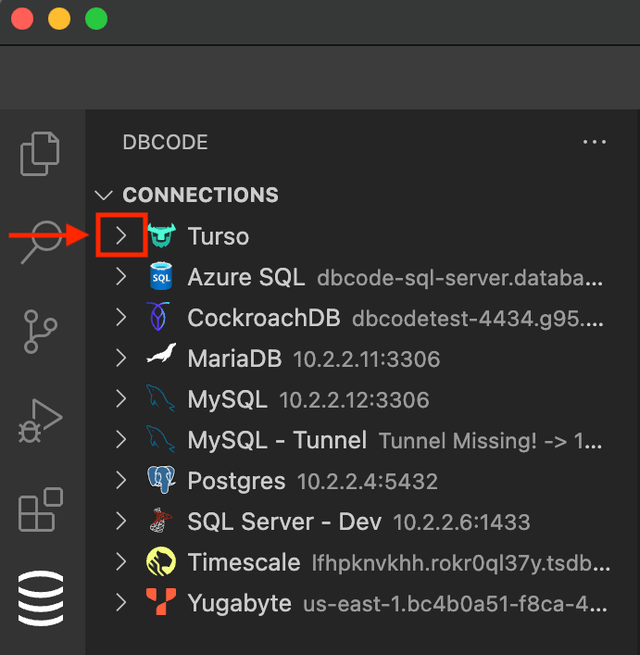
Task: Click the Timescale tiger icon
Action: [x=160, y=562]
